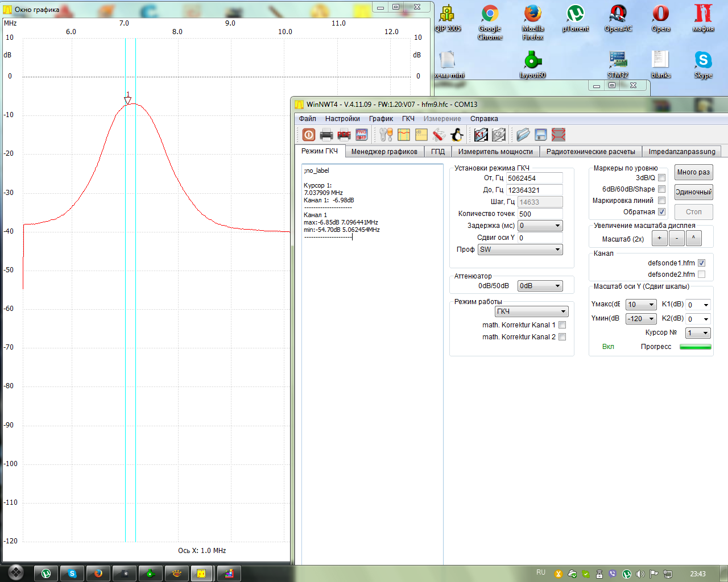Click the display scale minus button

[x=676, y=239]
